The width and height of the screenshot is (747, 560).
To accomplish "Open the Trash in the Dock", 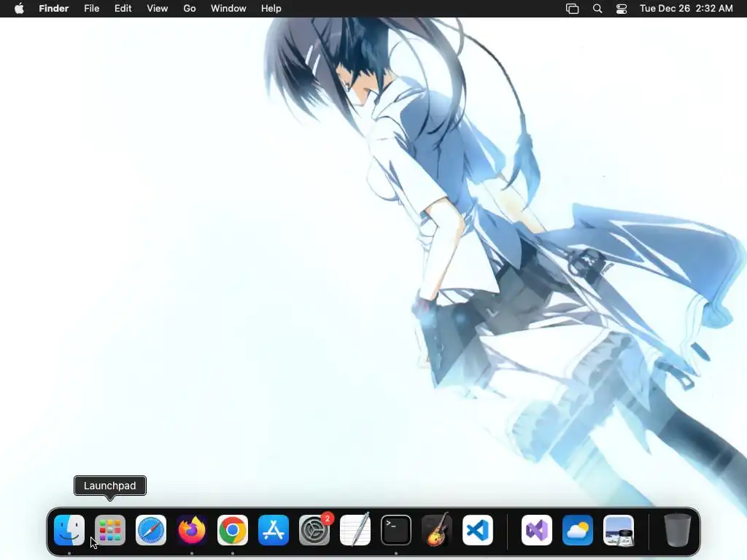I will tap(678, 530).
